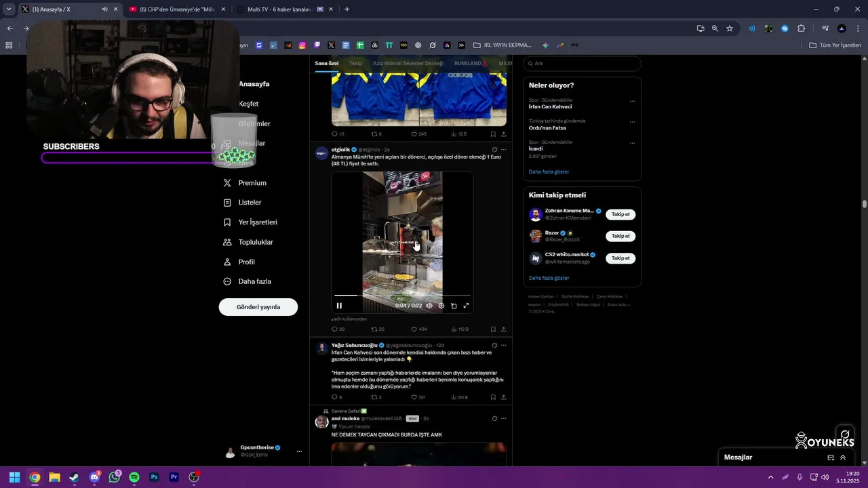Image resolution: width=868 pixels, height=488 pixels.
Task: Open Grok icon on etginlik post
Action: pos(494,150)
